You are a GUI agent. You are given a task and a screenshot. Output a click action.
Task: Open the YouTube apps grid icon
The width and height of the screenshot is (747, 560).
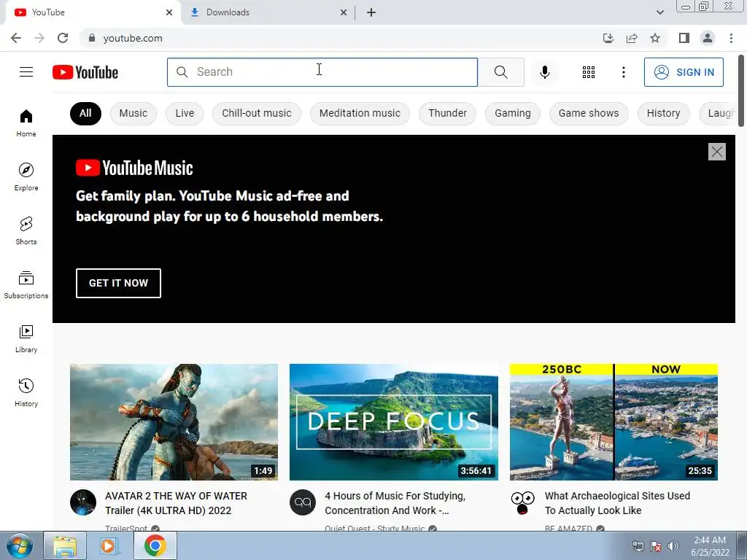tap(589, 72)
